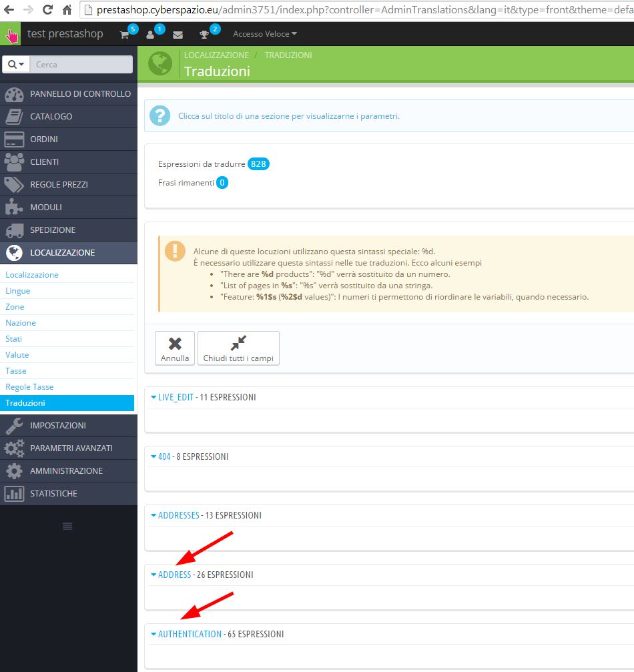This screenshot has width=634, height=672.
Task: Click the PrestaShop logo icon
Action: pos(10,34)
